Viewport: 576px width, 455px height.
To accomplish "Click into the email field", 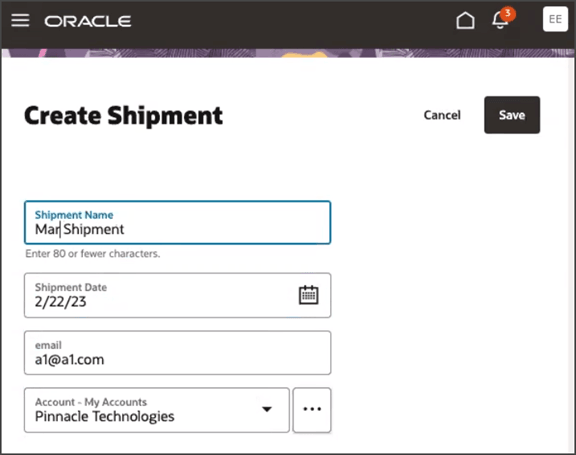I will click(177, 353).
